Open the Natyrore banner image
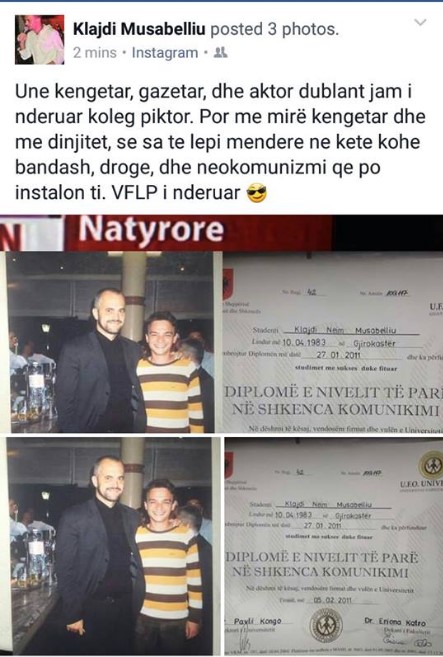The height and width of the screenshot is (657, 443). point(221,233)
